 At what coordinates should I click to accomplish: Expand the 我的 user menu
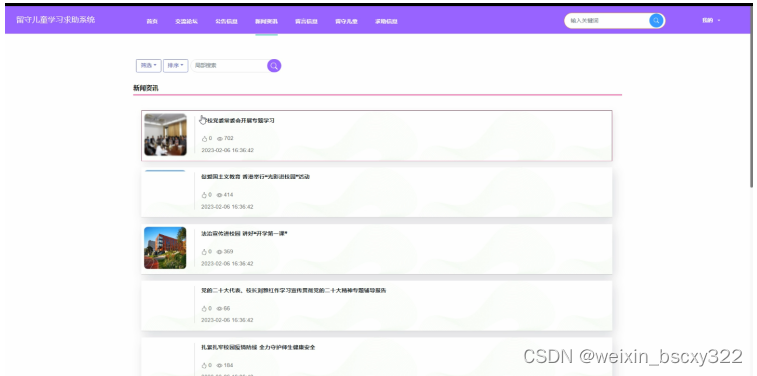711,21
